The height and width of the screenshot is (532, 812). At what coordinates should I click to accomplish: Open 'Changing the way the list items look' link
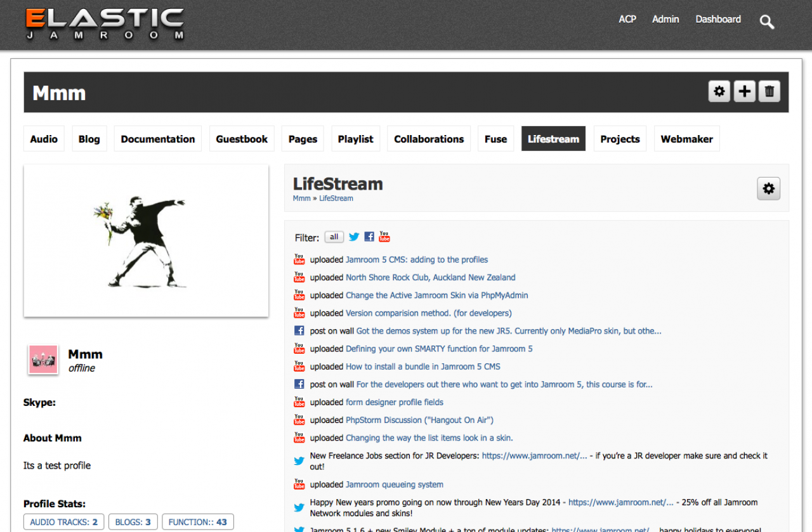[429, 437]
